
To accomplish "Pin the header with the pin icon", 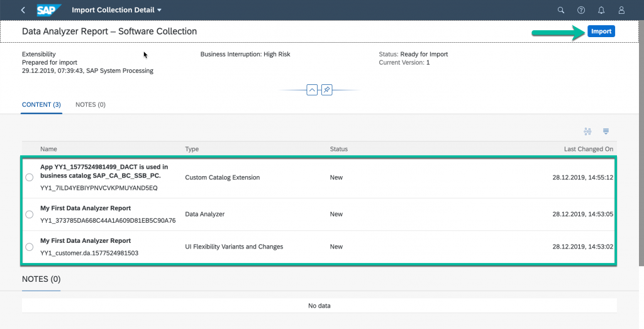I will click(x=326, y=89).
